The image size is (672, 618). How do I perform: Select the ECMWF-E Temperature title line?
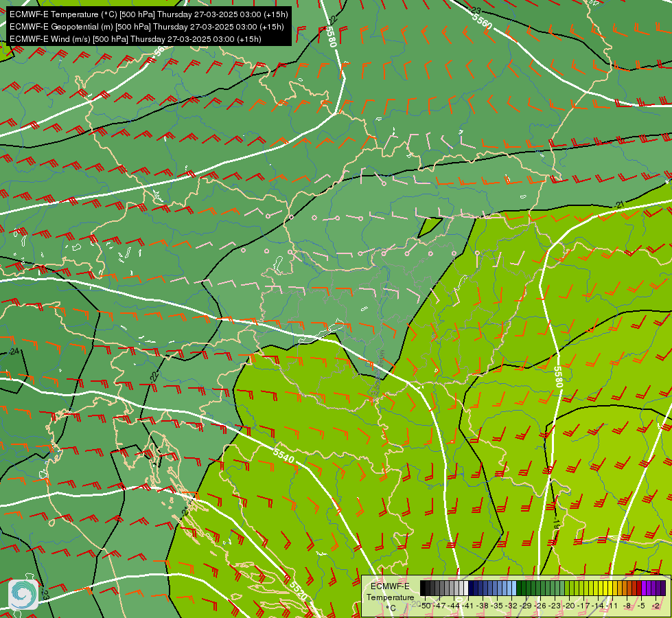tap(148, 14)
